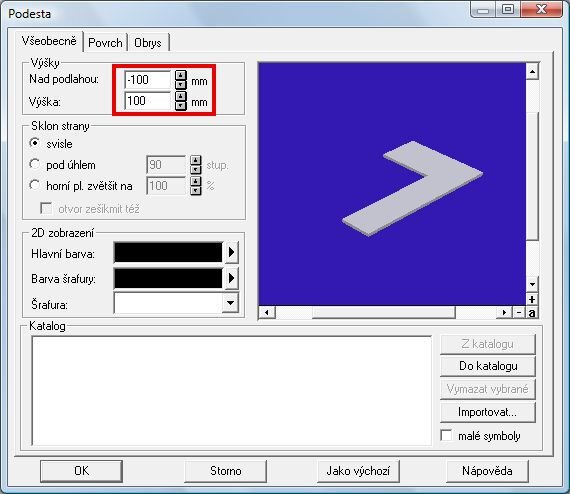Click the preview scroll-right arrow

(504, 312)
